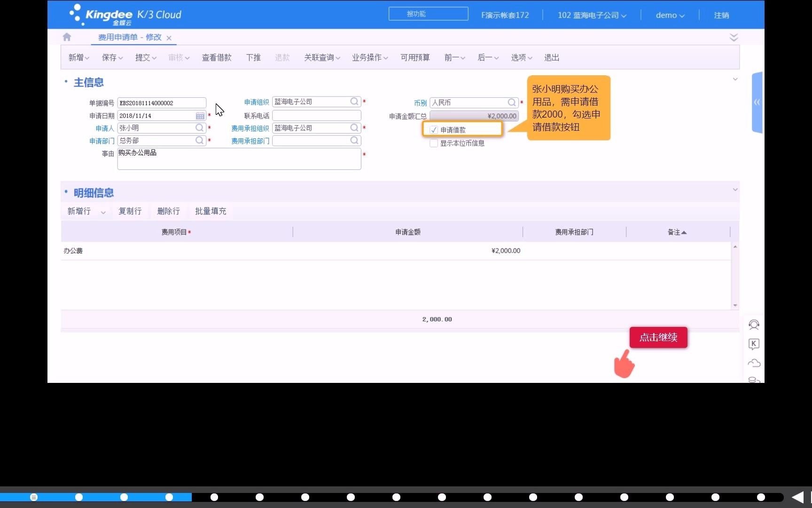This screenshot has width=812, height=508.
Task: Click scroll up arrow of detail grid
Action: (x=735, y=246)
